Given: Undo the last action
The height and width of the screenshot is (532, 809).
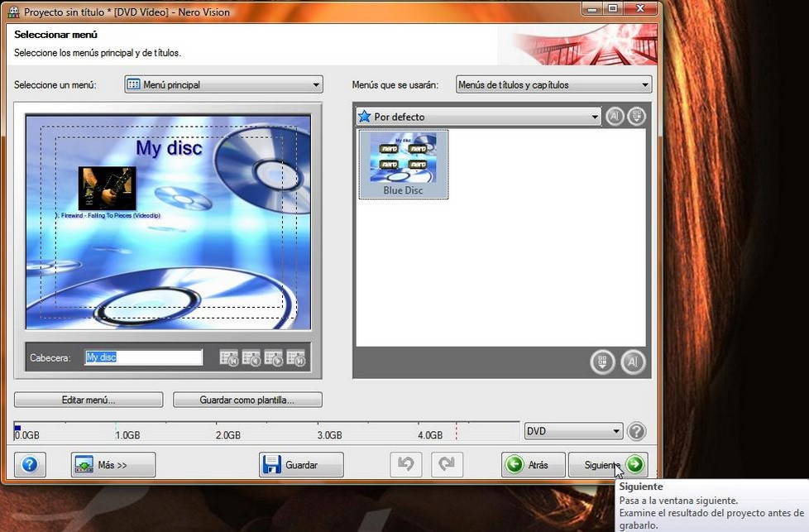Looking at the screenshot, I should 406,464.
